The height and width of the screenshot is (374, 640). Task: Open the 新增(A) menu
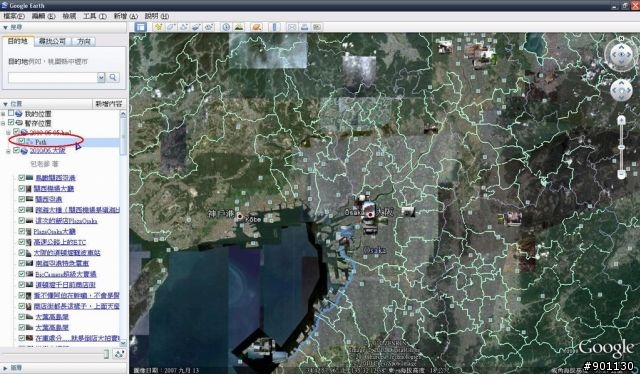[125, 16]
